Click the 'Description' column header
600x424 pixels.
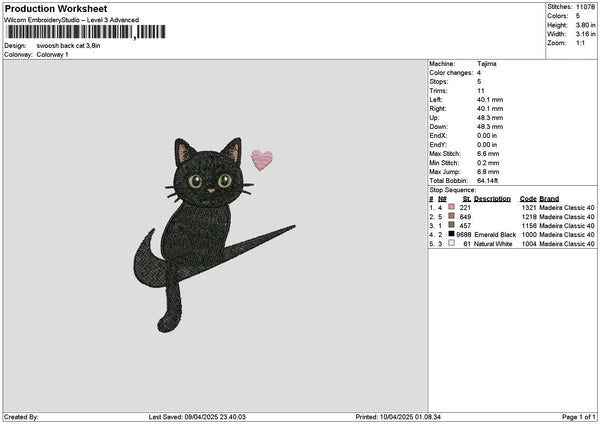coord(492,199)
